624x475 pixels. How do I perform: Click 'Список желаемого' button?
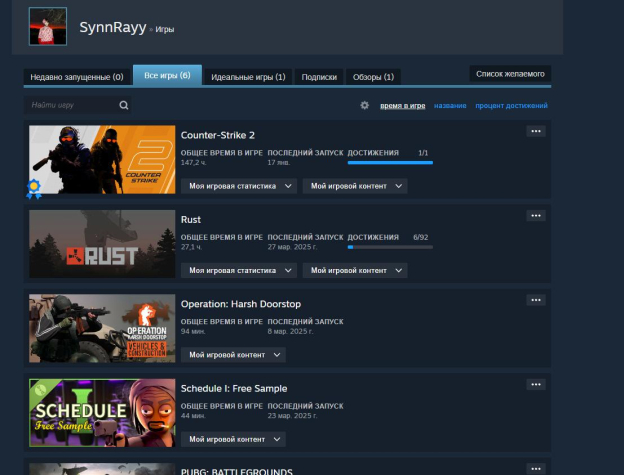click(510, 74)
